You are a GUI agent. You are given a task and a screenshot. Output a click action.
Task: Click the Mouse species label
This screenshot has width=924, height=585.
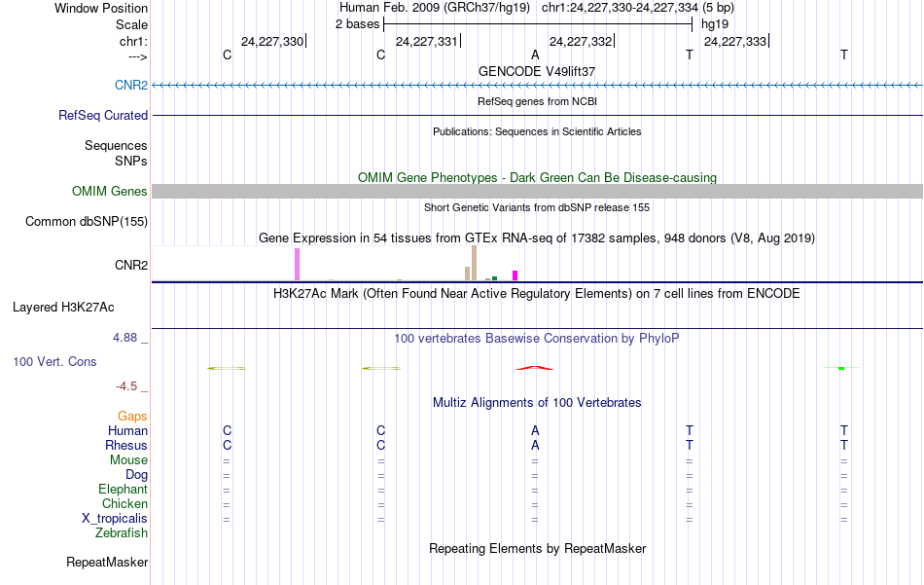(x=128, y=460)
